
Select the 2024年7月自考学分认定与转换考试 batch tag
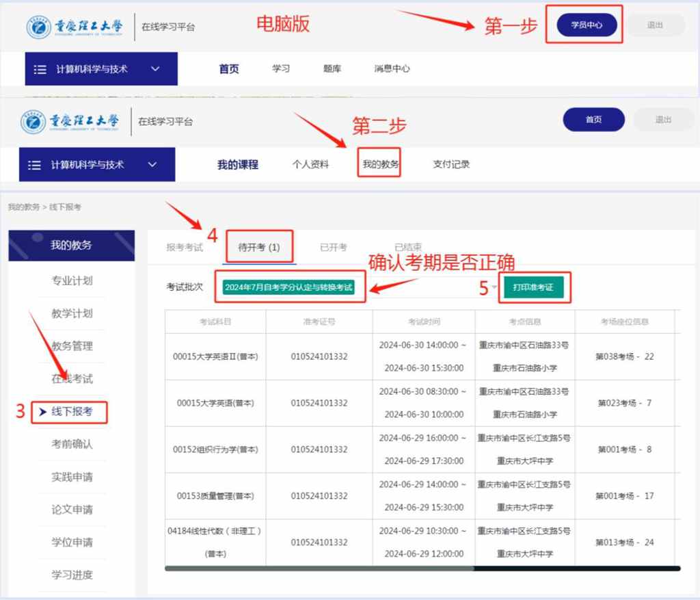click(x=289, y=287)
